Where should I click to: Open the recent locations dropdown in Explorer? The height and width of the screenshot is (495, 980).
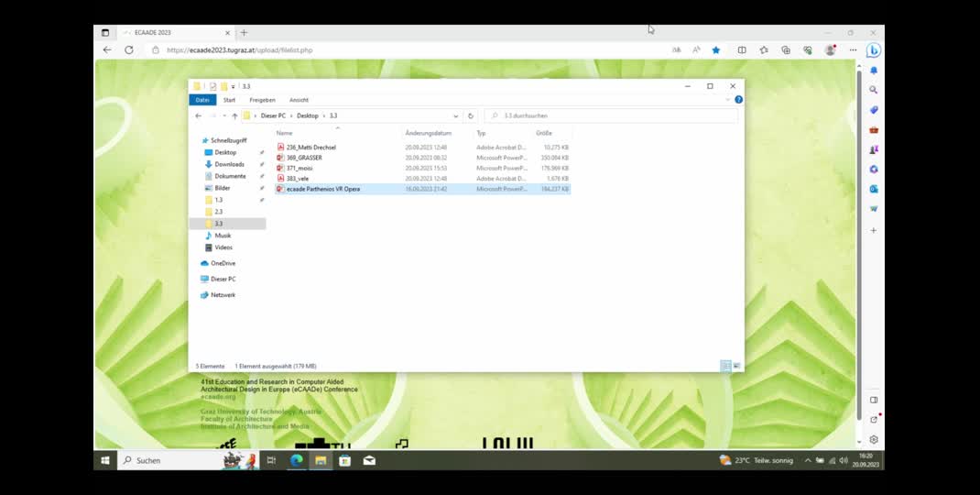pyautogui.click(x=224, y=115)
